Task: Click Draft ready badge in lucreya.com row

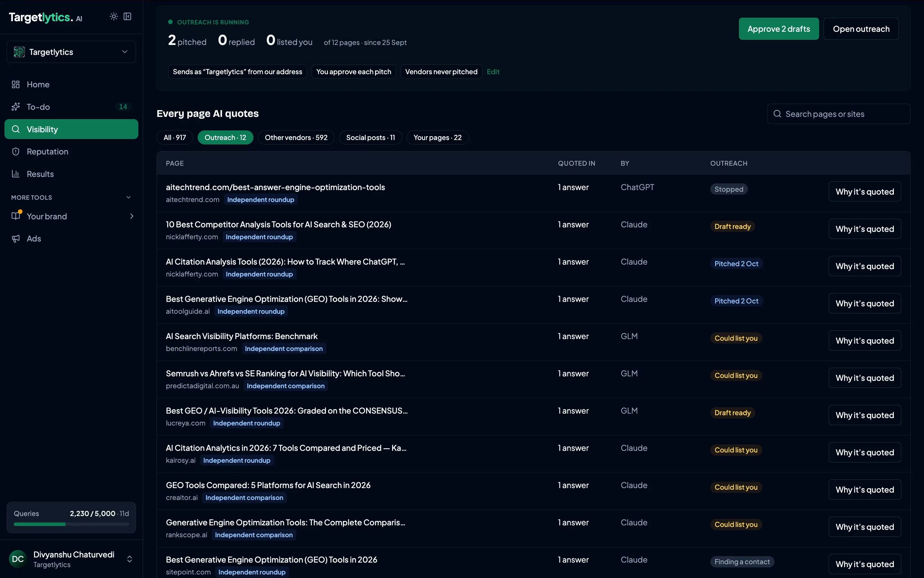Action: click(x=732, y=413)
